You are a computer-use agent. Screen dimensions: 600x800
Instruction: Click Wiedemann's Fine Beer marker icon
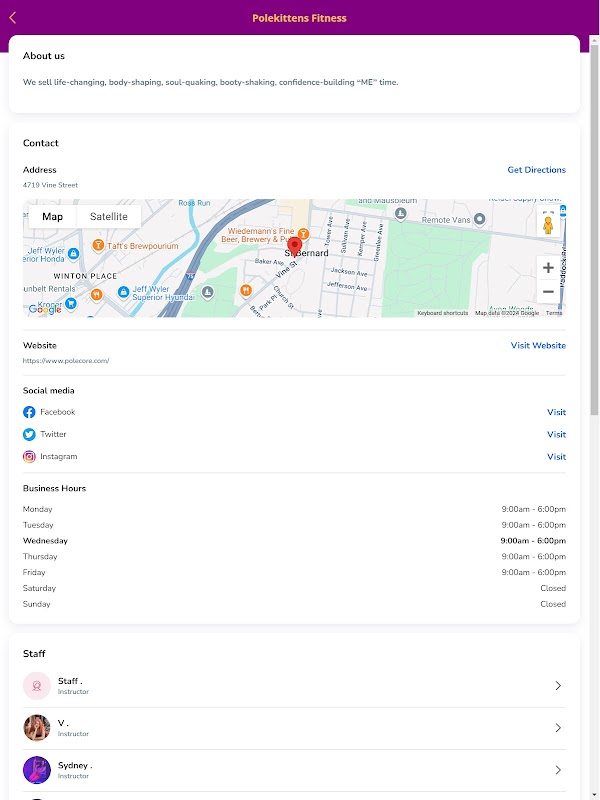304,234
